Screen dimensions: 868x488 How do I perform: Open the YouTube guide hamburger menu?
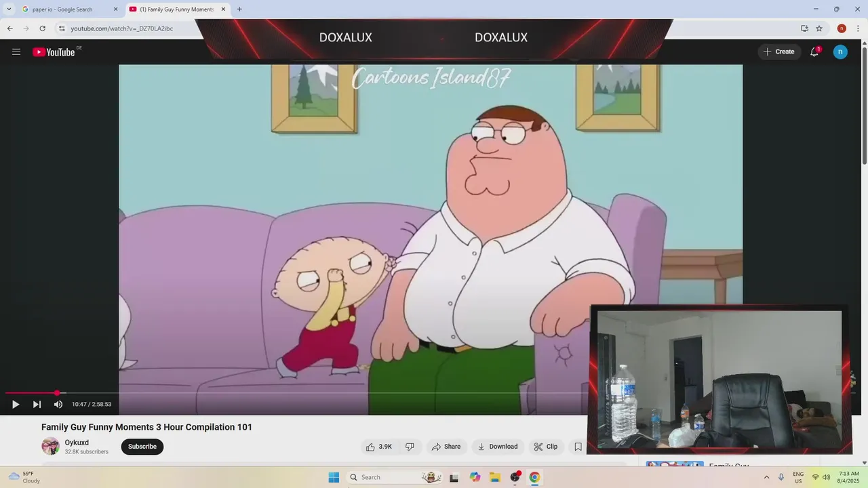tap(16, 52)
